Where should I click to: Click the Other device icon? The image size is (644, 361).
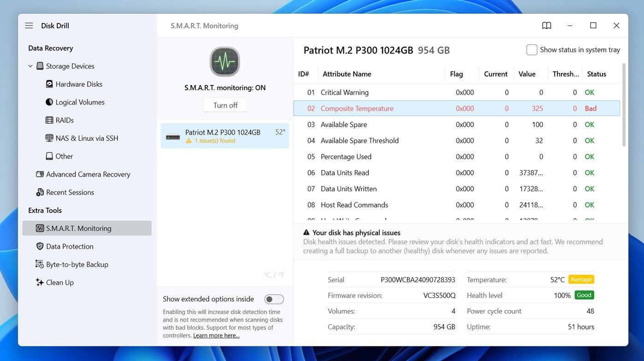(49, 156)
